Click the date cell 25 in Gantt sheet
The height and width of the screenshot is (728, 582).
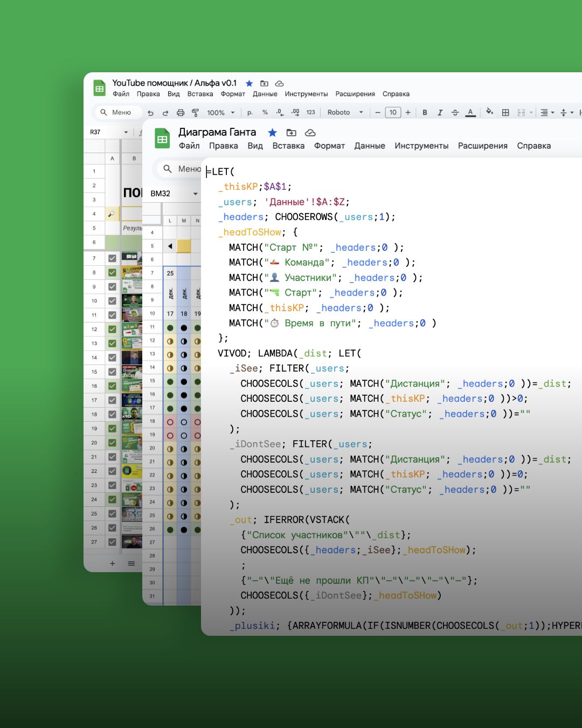(x=170, y=273)
